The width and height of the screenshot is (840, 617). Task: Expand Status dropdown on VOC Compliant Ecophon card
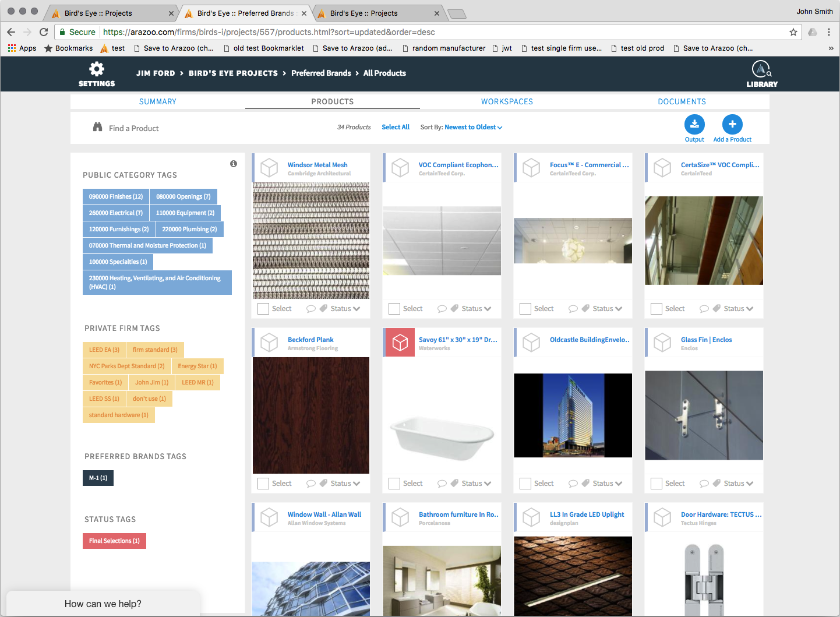[x=477, y=309]
